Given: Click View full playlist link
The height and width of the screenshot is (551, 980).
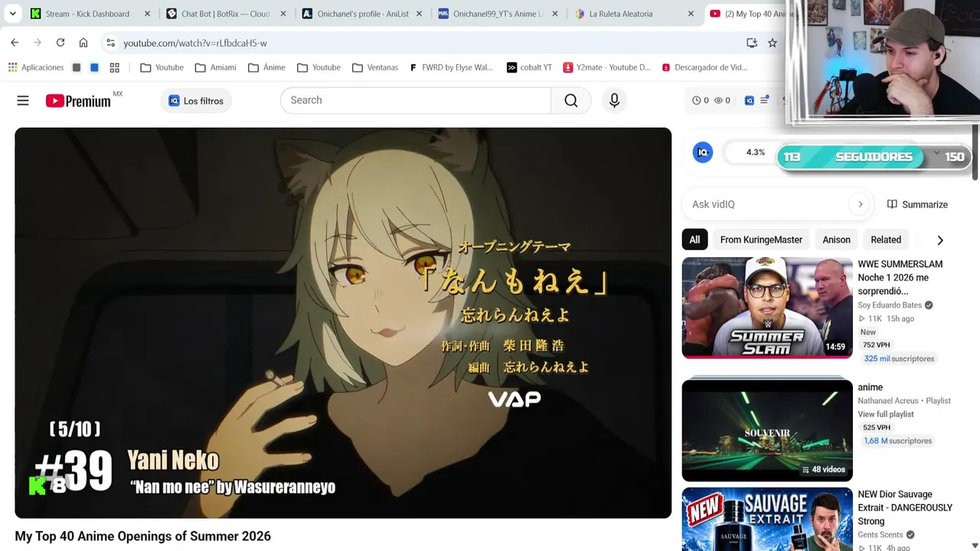Looking at the screenshot, I should [886, 414].
